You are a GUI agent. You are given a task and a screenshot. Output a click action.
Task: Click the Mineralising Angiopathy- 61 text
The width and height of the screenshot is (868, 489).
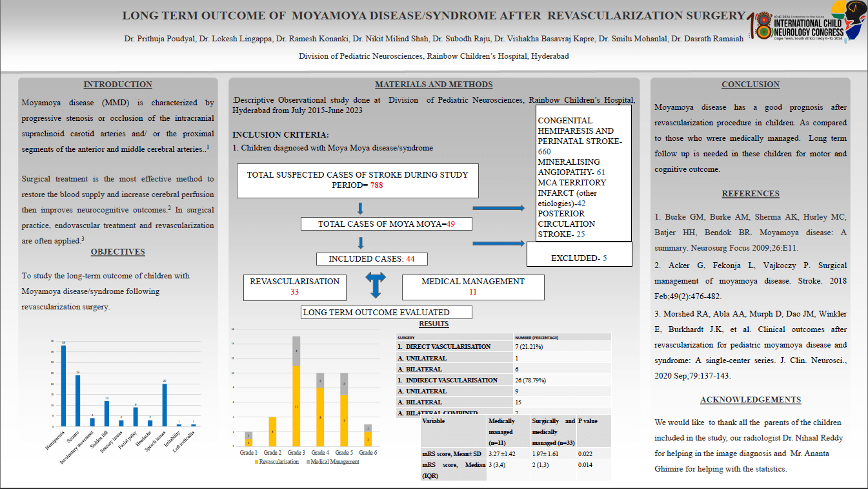(572, 167)
